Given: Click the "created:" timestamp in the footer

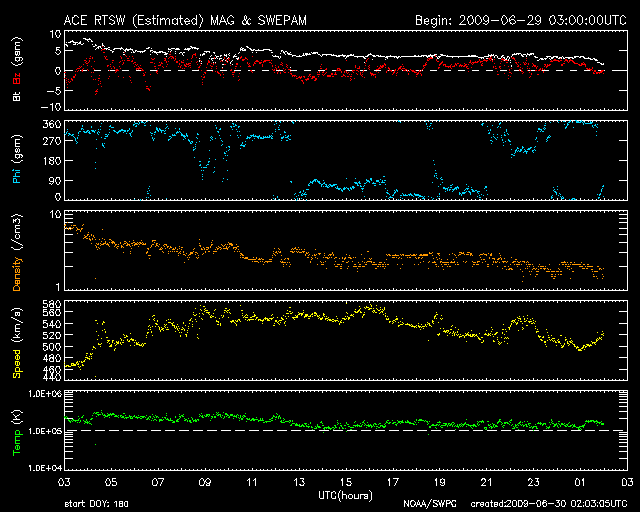Looking at the screenshot, I should point(549,504).
